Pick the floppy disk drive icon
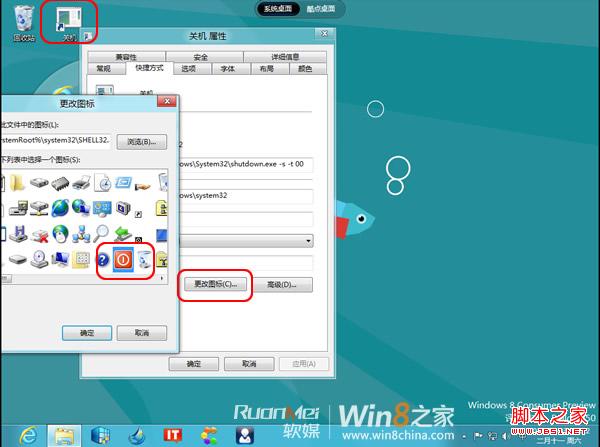600x447 pixels. (x=19, y=233)
